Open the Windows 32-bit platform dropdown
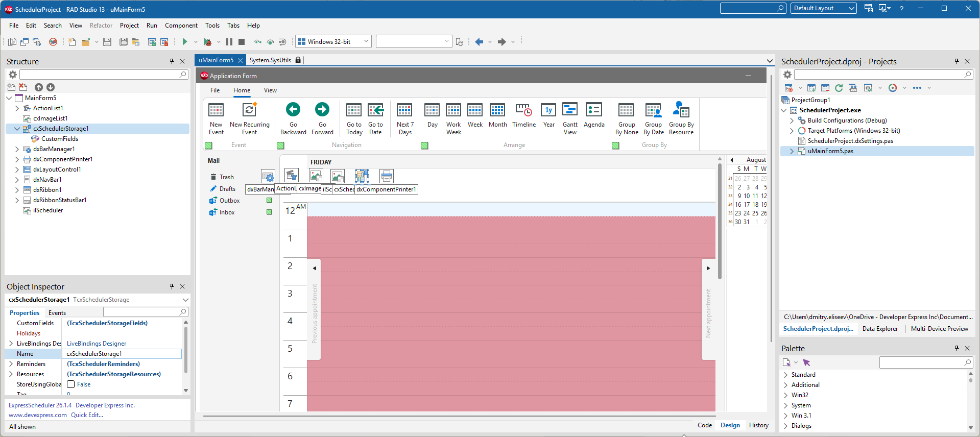 tap(366, 41)
